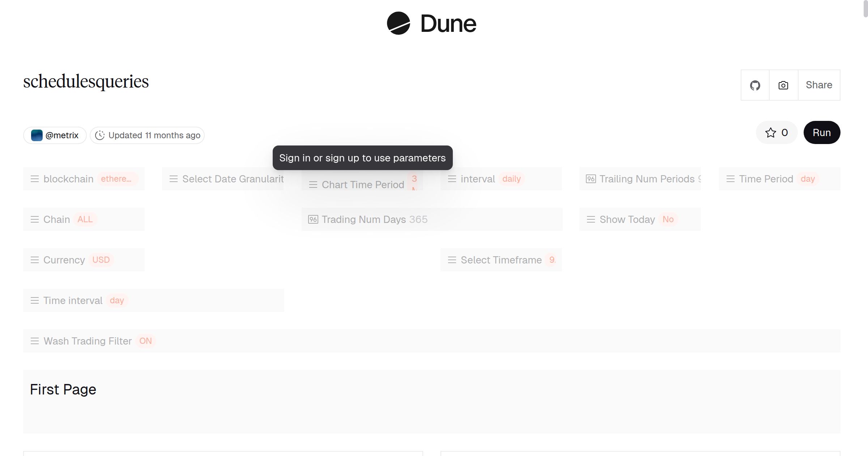Image resolution: width=868 pixels, height=456 pixels.
Task: Open the interval daily dropdown
Action: pos(511,179)
